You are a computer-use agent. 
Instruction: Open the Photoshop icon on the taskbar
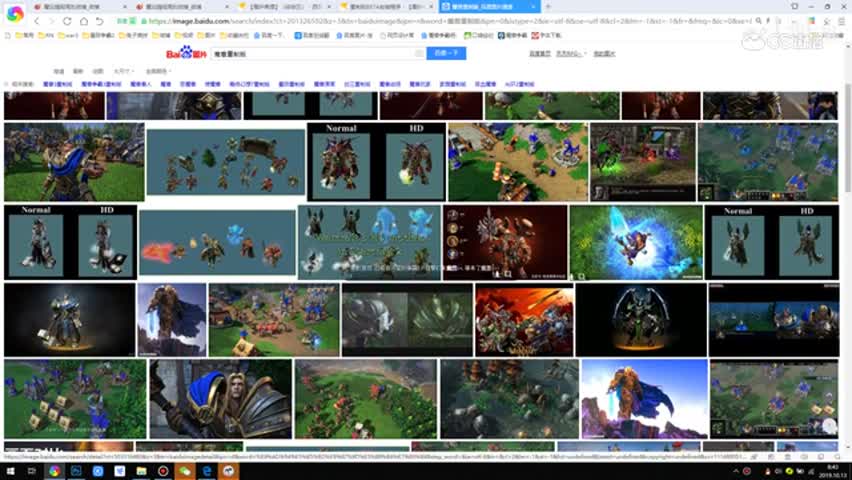click(x=76, y=471)
